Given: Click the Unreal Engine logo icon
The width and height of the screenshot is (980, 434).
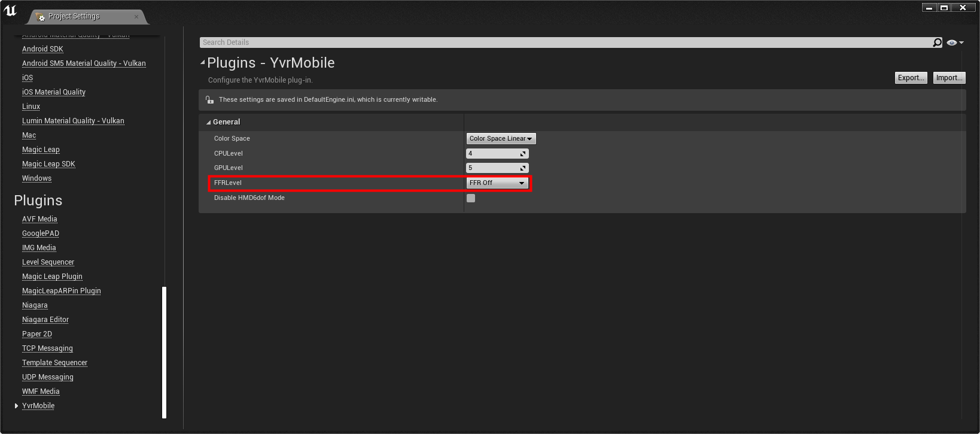Looking at the screenshot, I should pos(10,10).
